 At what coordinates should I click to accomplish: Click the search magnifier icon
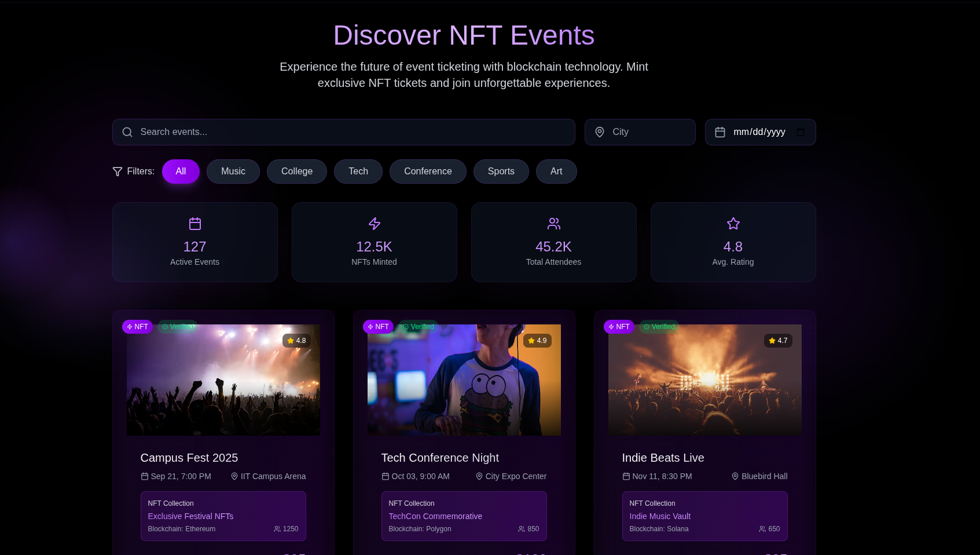coord(127,132)
